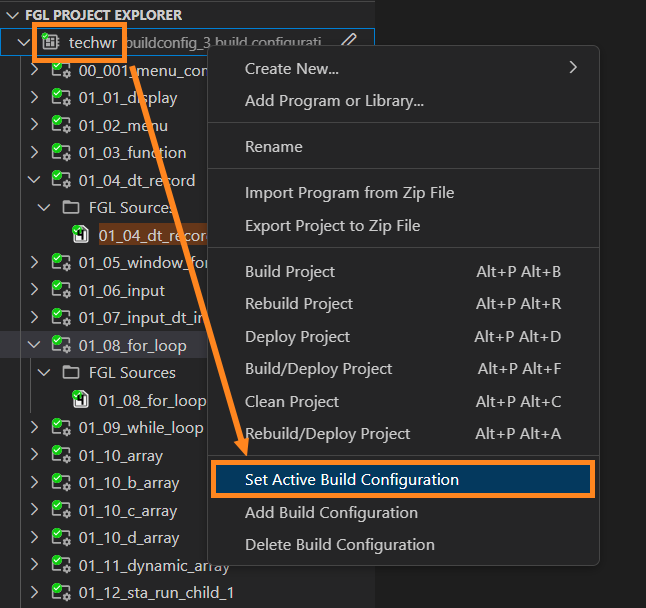The height and width of the screenshot is (608, 646).
Task: Select the 01_03_function tree item
Action: 132,153
